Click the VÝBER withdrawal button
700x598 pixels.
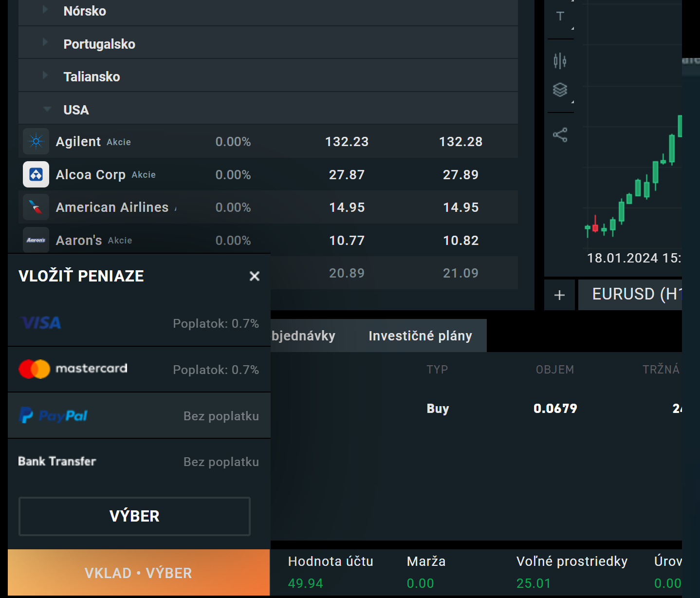click(134, 516)
